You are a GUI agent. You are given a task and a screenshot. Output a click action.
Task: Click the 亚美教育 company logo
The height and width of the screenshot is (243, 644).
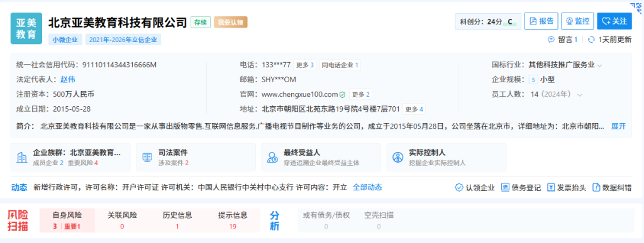(x=26, y=28)
